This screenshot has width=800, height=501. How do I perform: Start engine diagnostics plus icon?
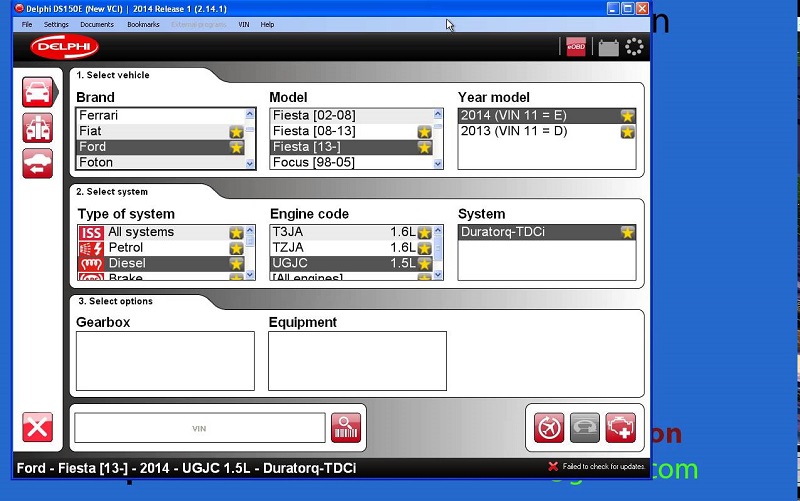pyautogui.click(x=620, y=428)
